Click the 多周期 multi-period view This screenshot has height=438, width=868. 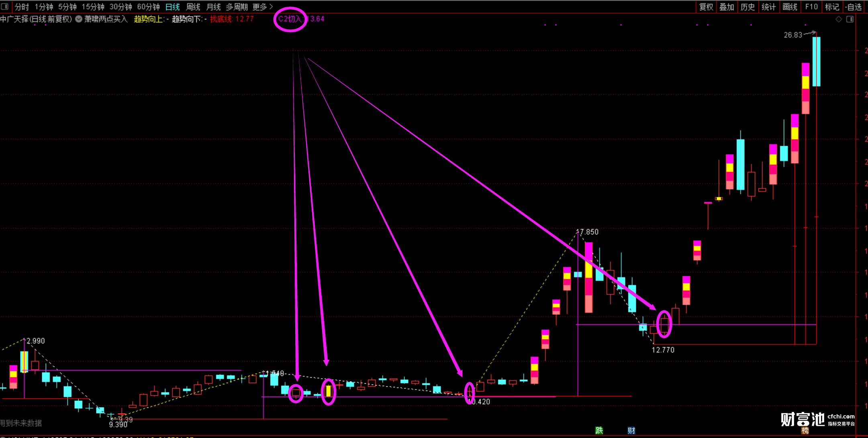(x=237, y=7)
